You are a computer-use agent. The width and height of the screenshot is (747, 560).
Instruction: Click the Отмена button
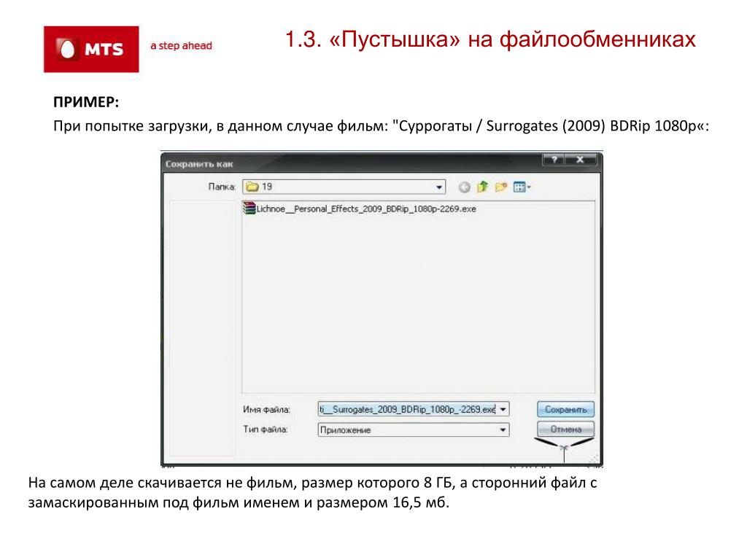(x=565, y=429)
